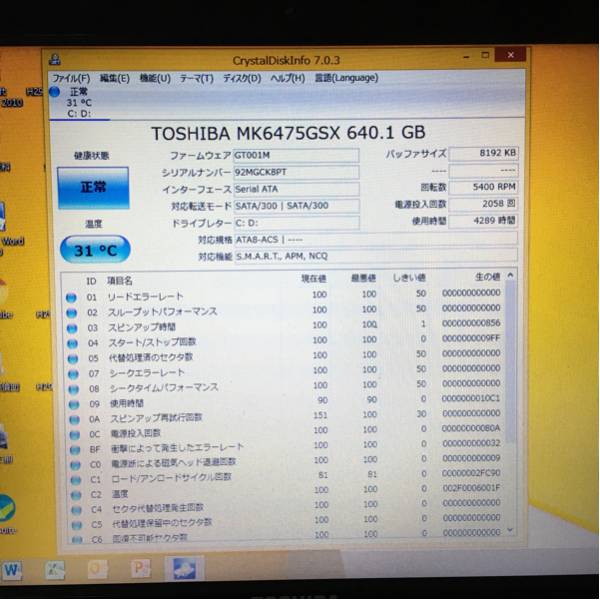Click the CrystalDiskInfo taskbar icon
This screenshot has height=600, width=600.
(x=184, y=568)
